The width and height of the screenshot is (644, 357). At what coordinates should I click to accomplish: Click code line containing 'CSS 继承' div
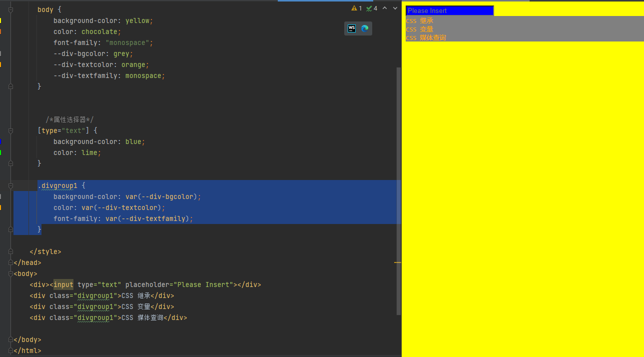[x=102, y=295]
